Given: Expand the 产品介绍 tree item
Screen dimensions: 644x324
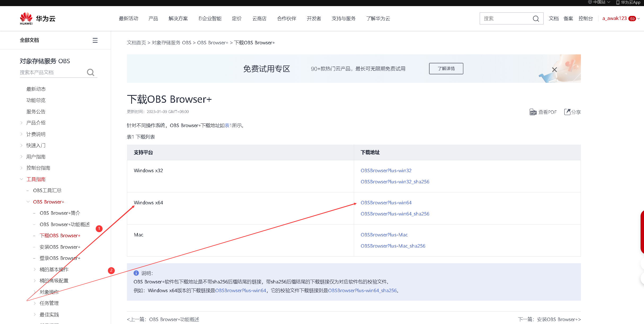Looking at the screenshot, I should pyautogui.click(x=21, y=123).
